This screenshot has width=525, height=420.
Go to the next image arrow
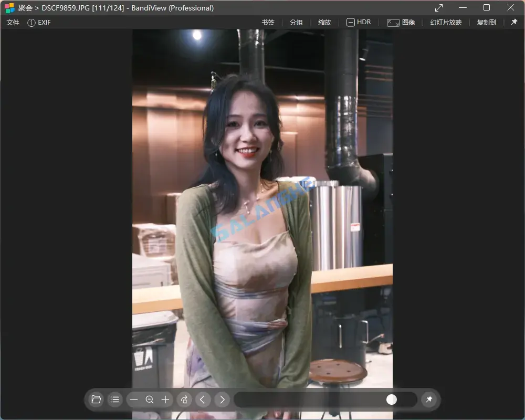(x=222, y=400)
